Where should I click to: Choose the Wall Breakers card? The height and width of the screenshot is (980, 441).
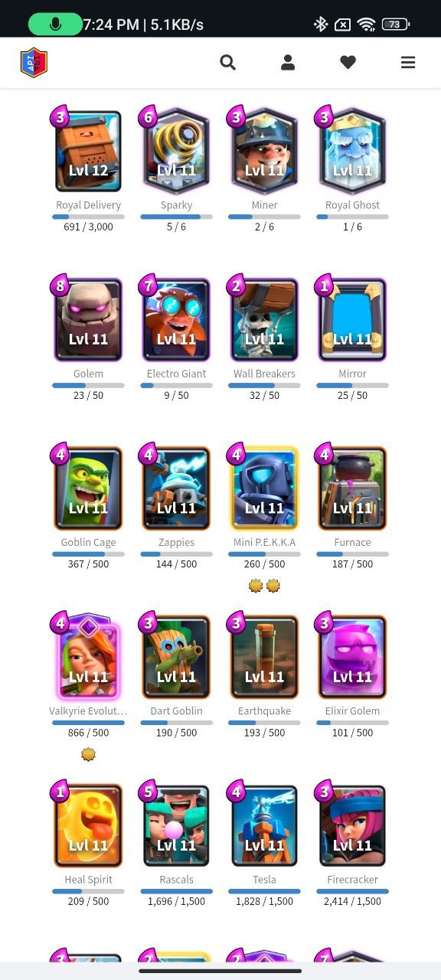[x=264, y=320]
